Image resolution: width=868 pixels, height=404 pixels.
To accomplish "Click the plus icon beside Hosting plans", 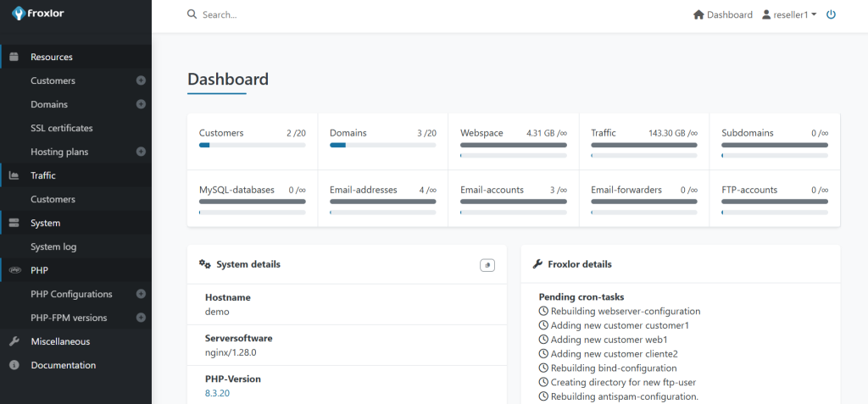I will (x=141, y=152).
